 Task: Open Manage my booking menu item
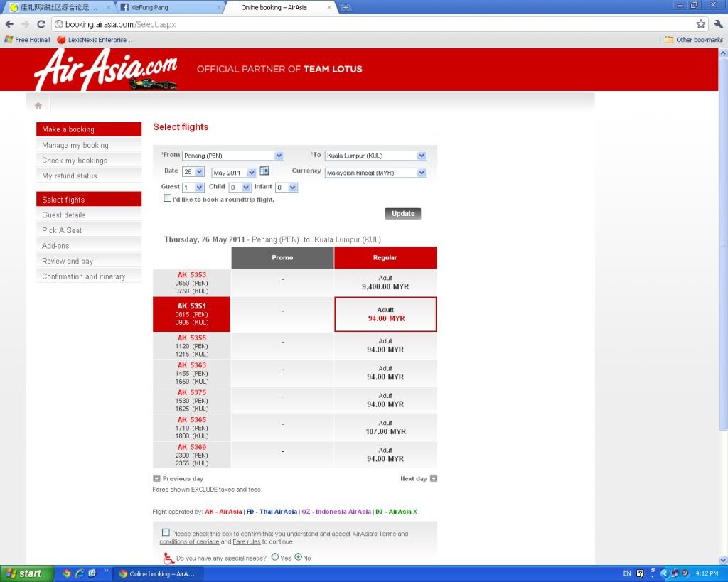(x=75, y=145)
